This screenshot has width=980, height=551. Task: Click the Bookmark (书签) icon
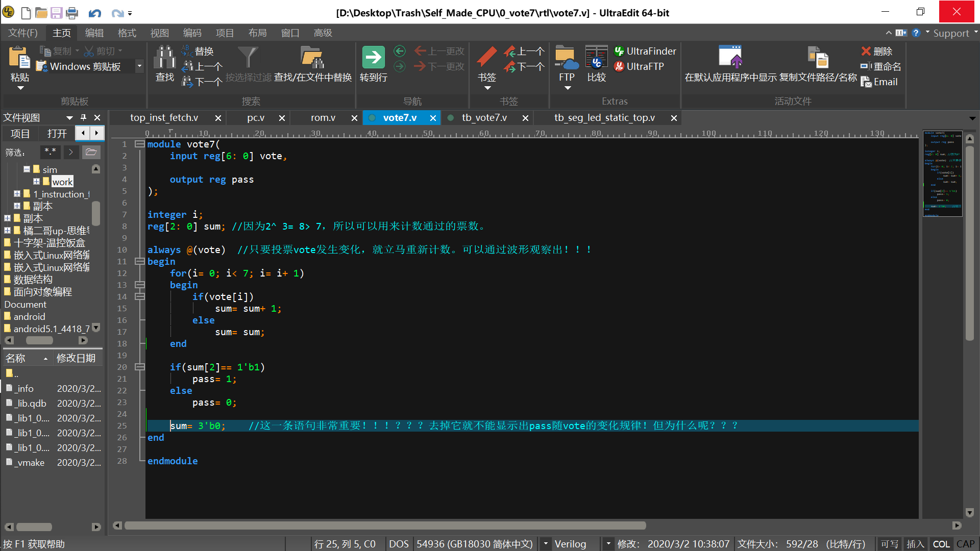pos(486,58)
